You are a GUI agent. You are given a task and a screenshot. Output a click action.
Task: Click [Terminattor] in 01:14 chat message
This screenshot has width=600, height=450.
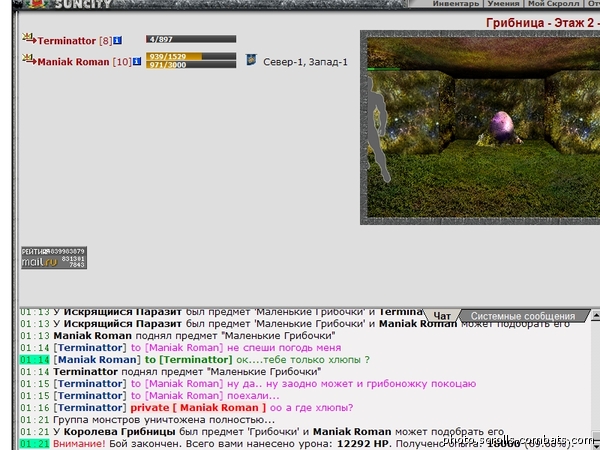90,347
